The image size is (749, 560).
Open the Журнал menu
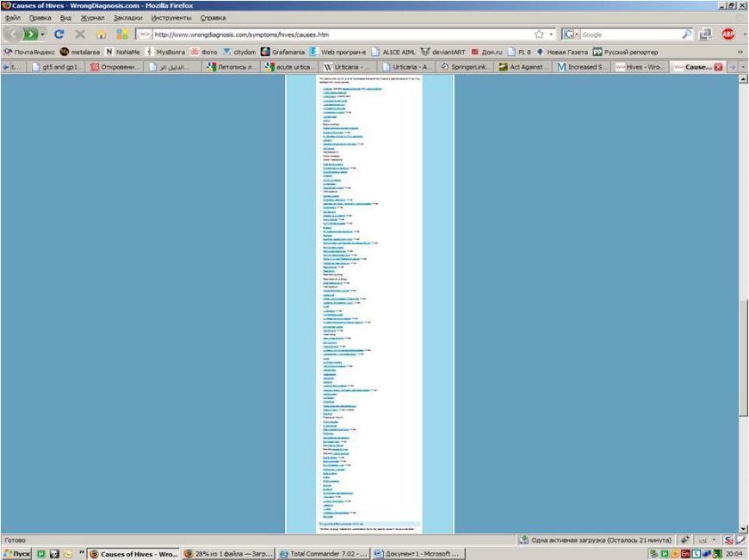(92, 18)
